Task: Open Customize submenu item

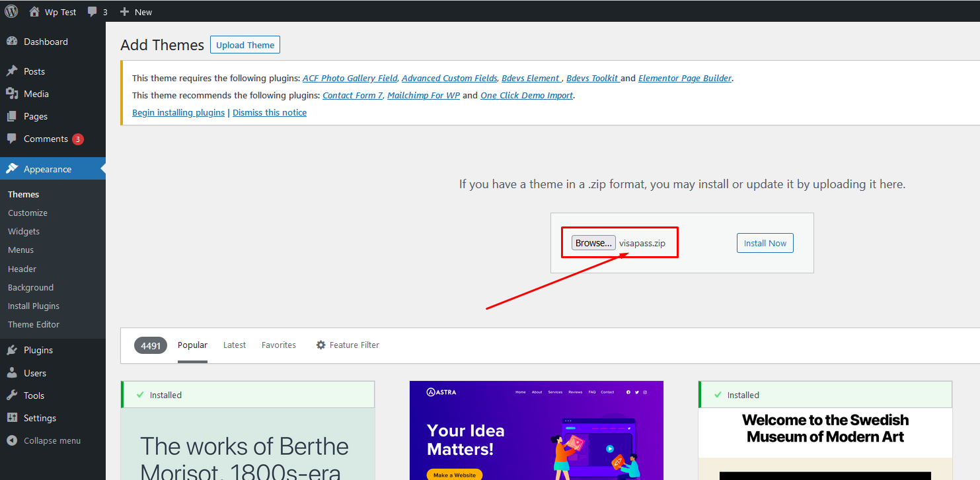Action: (28, 213)
